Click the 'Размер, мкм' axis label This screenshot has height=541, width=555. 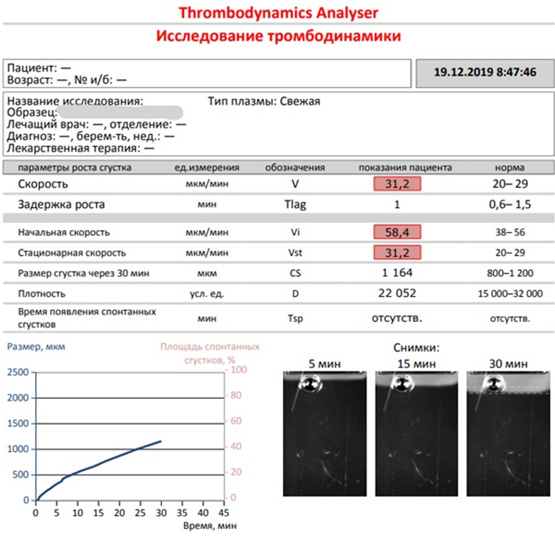point(36,347)
